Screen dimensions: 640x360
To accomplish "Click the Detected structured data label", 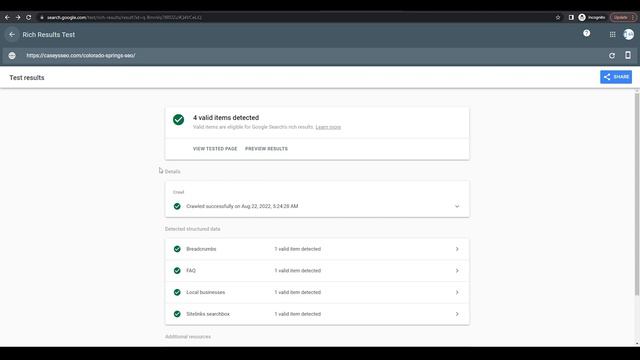I will [x=193, y=229].
